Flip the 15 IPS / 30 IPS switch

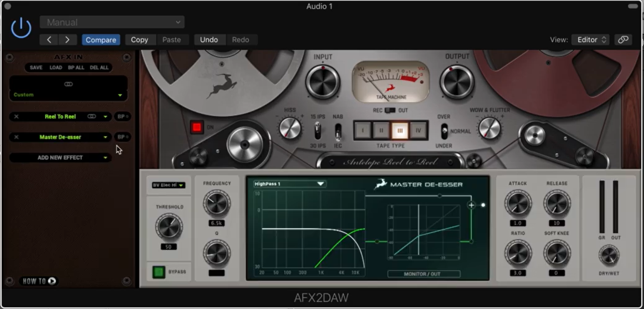pos(317,131)
